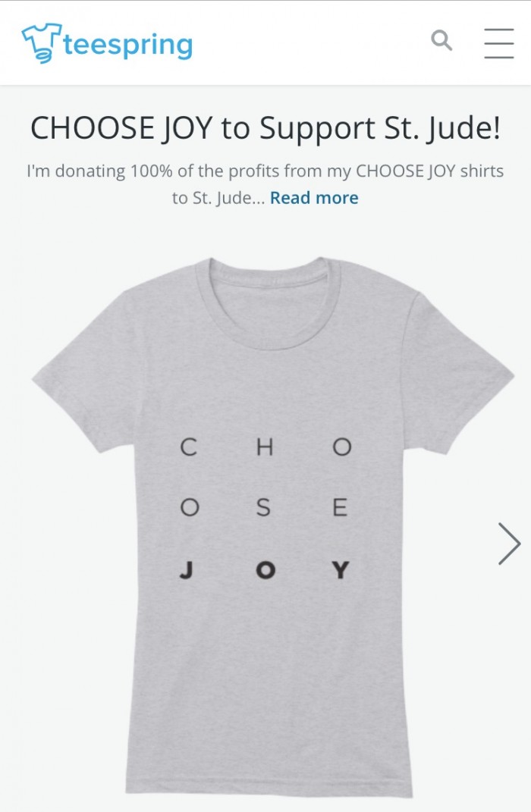531x812 pixels.
Task: Click the teespring wordmark text
Action: (x=127, y=45)
